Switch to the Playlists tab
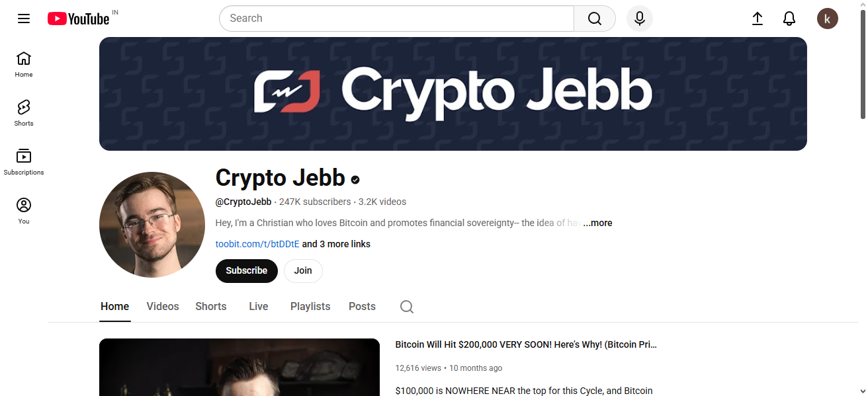Viewport: 868px width, 396px height. point(310,307)
